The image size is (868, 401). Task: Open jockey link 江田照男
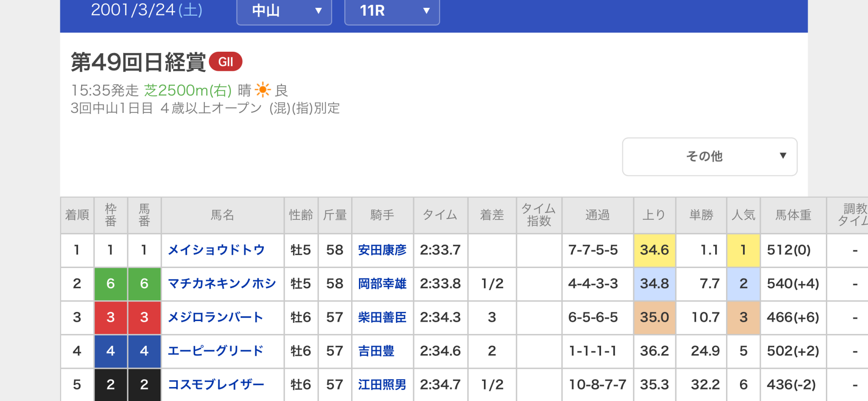[x=382, y=384]
